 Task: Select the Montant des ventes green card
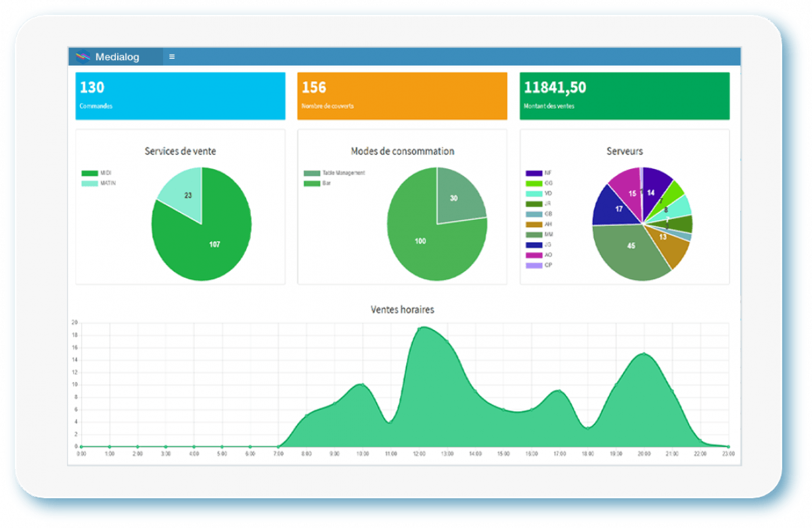click(624, 96)
